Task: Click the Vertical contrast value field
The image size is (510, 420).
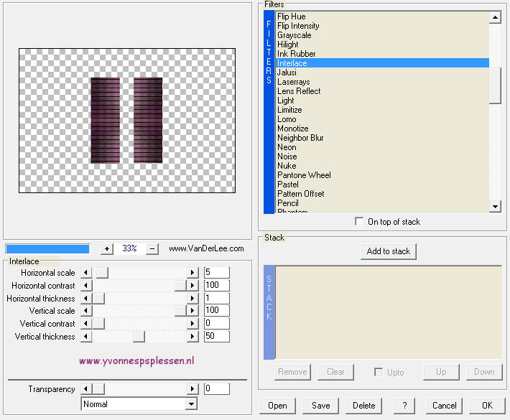Action: coord(217,324)
